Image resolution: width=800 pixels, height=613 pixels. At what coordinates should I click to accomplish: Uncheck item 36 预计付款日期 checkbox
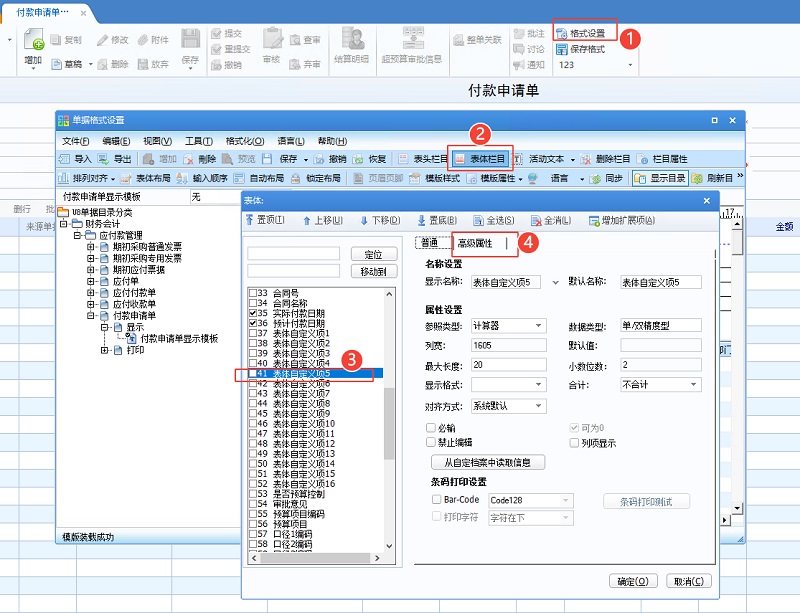[253, 323]
